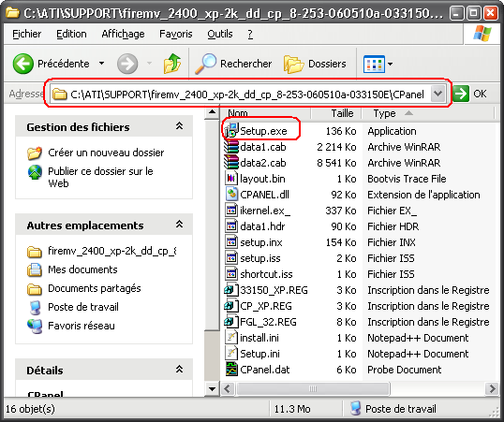Sort by the Taille column header

(336, 113)
